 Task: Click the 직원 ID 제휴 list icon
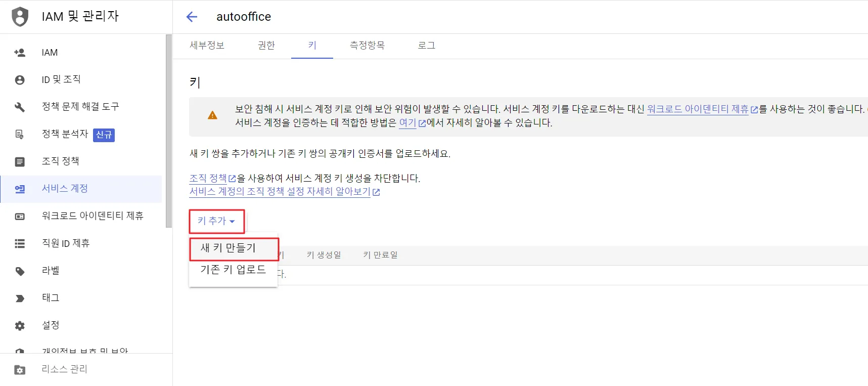pos(20,243)
